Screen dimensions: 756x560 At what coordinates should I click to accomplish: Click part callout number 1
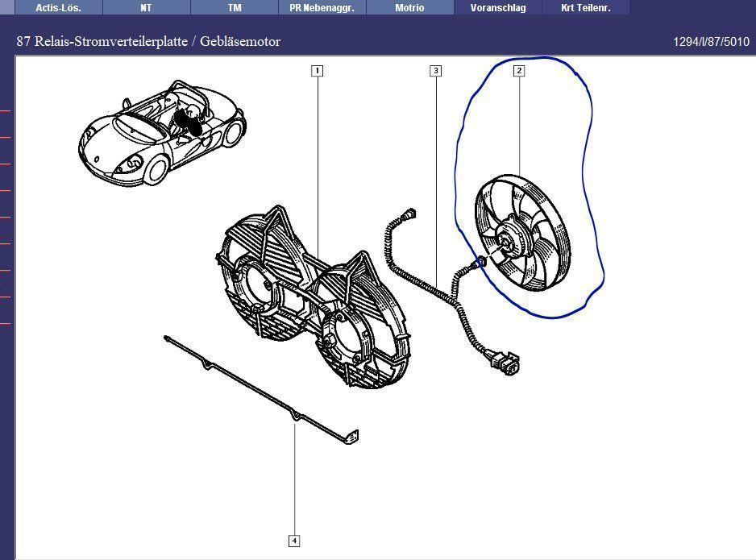(318, 71)
